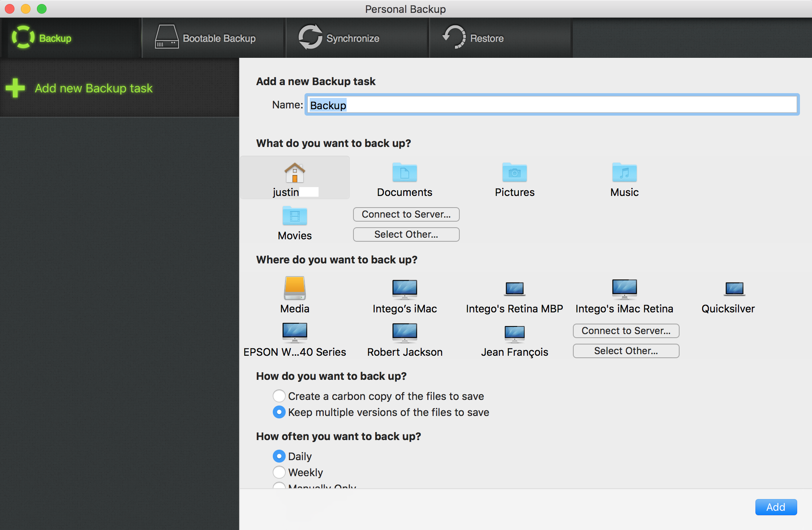Click Connect to Server under destinations
This screenshot has height=530, width=812.
coord(626,331)
